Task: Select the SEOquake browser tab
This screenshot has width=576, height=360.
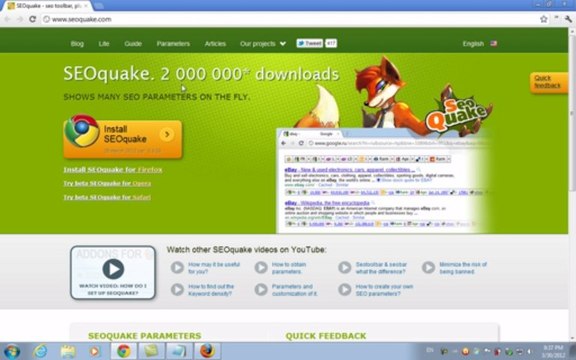Action: coord(48,6)
